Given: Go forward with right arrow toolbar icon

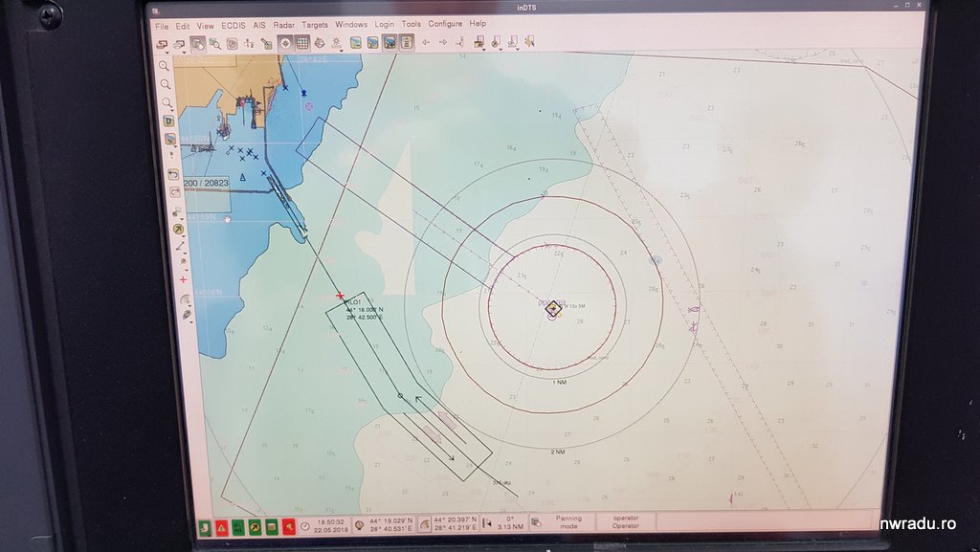Looking at the screenshot, I should pyautogui.click(x=442, y=42).
